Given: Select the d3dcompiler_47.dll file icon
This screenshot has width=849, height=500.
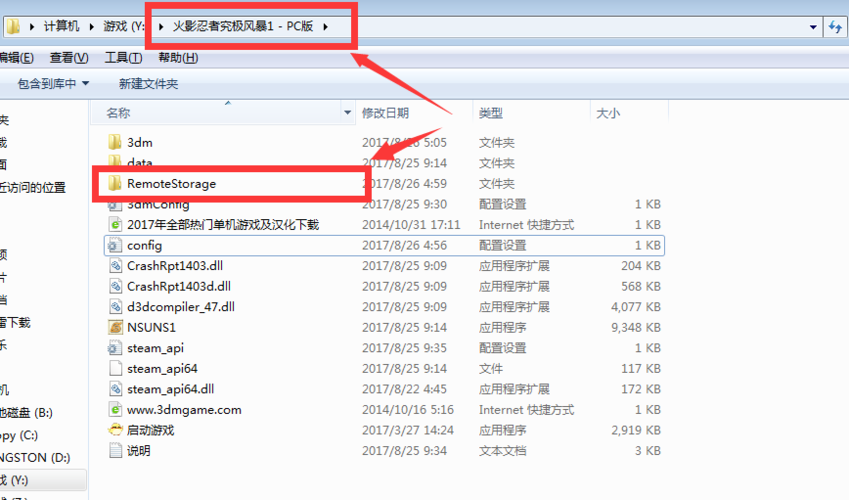Looking at the screenshot, I should (115, 307).
